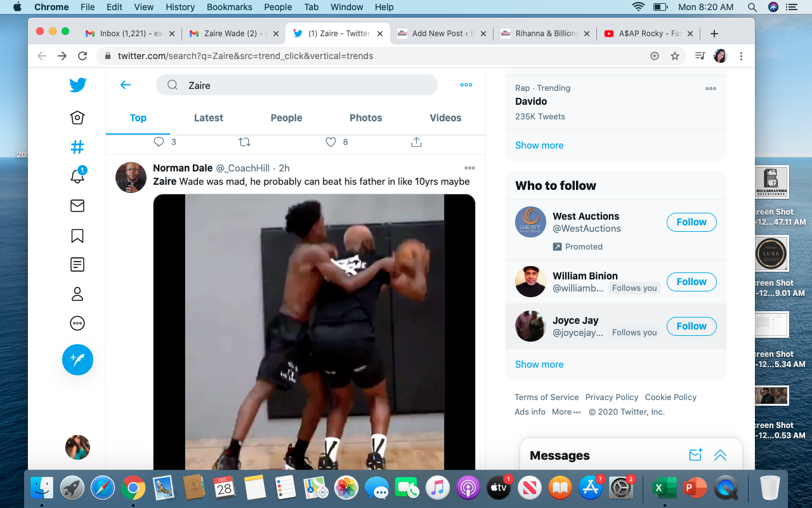The width and height of the screenshot is (812, 508).
Task: Play the basketball video in tweet
Action: click(315, 332)
